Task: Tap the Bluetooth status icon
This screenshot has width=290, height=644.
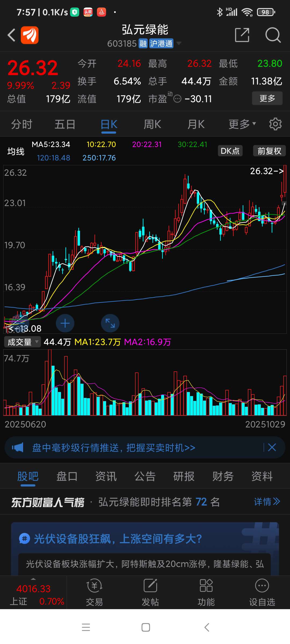Action: pos(220,12)
